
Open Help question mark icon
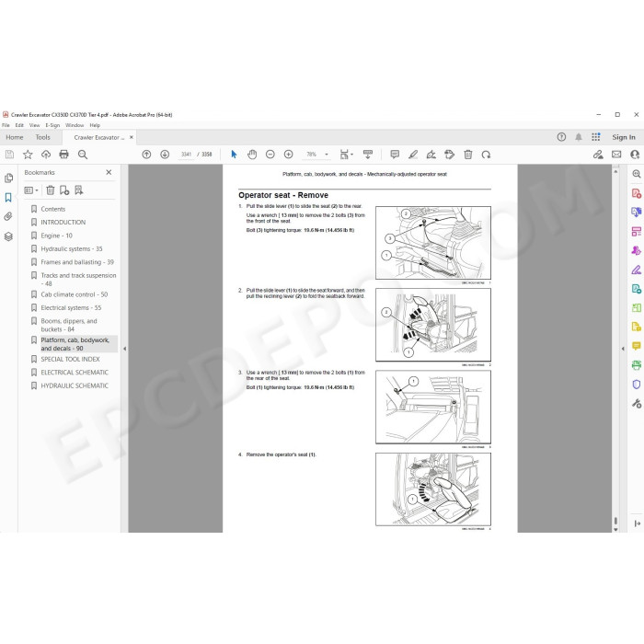point(561,137)
